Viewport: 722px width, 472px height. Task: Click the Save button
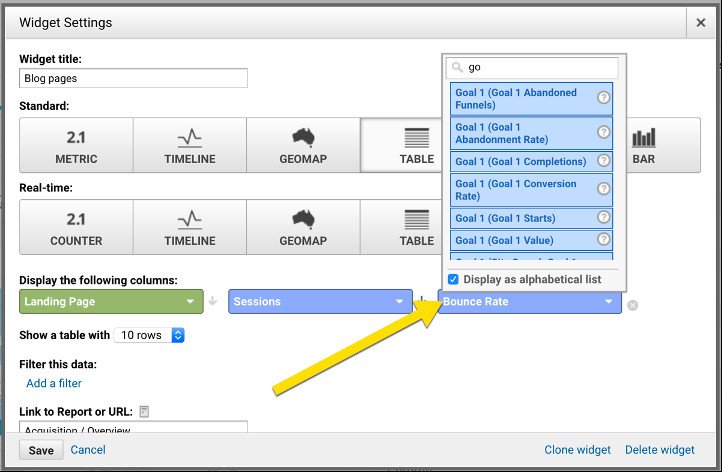coord(41,450)
